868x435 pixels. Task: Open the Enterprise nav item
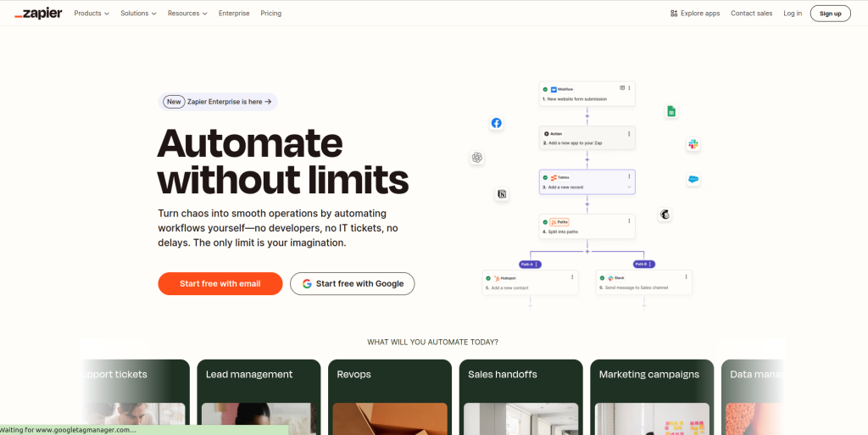click(x=234, y=14)
